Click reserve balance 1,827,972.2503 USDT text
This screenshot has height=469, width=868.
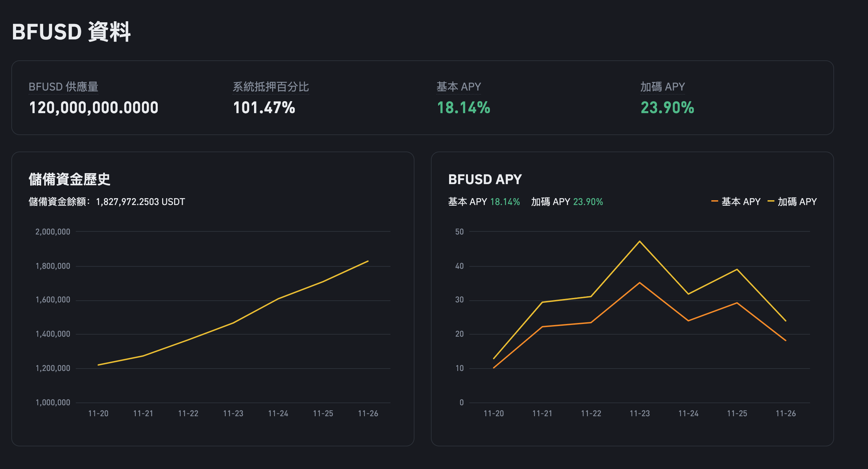(141, 202)
